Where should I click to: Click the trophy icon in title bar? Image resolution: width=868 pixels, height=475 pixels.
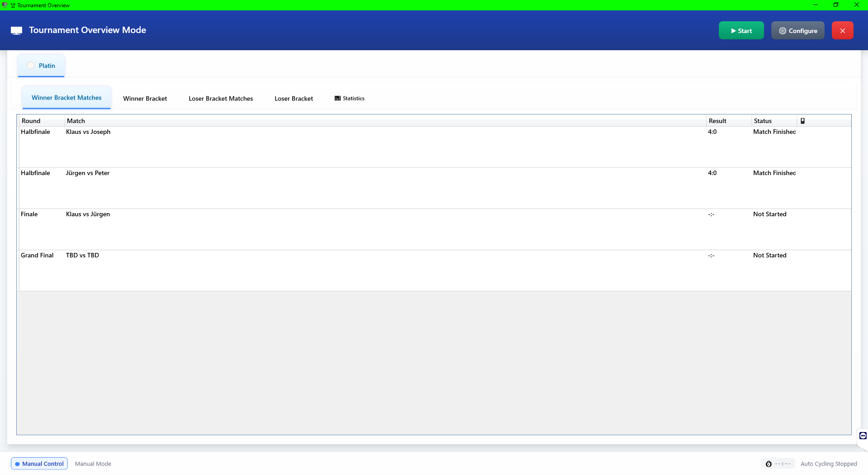[13, 5]
